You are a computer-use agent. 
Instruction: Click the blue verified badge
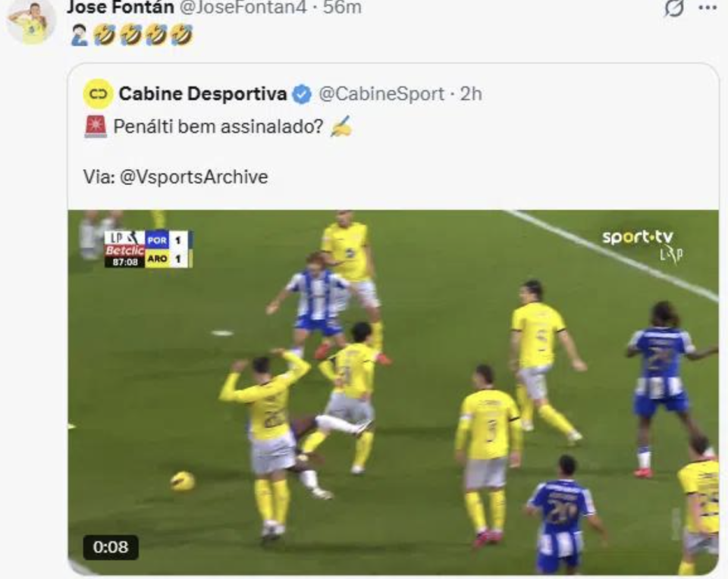coord(302,94)
